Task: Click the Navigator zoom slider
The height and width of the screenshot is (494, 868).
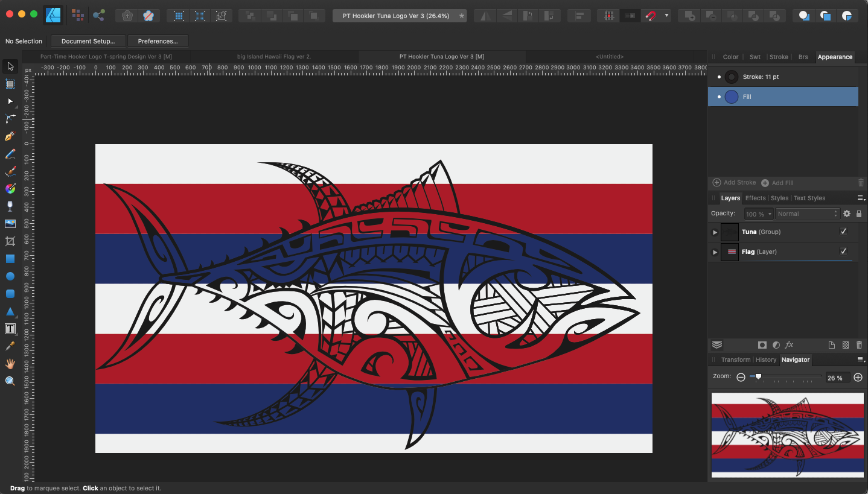Action: (785, 377)
